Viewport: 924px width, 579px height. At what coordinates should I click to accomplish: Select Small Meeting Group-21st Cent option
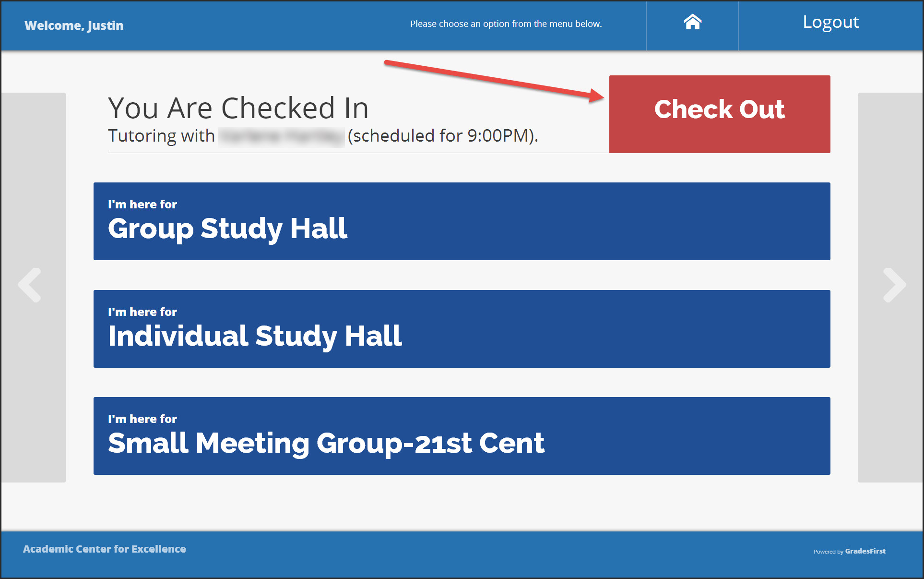pyautogui.click(x=462, y=443)
